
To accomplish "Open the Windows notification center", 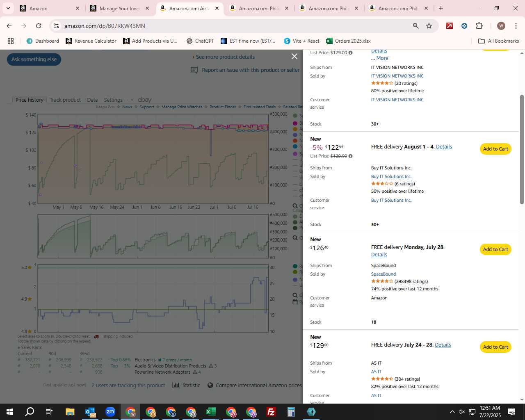I will point(511,412).
